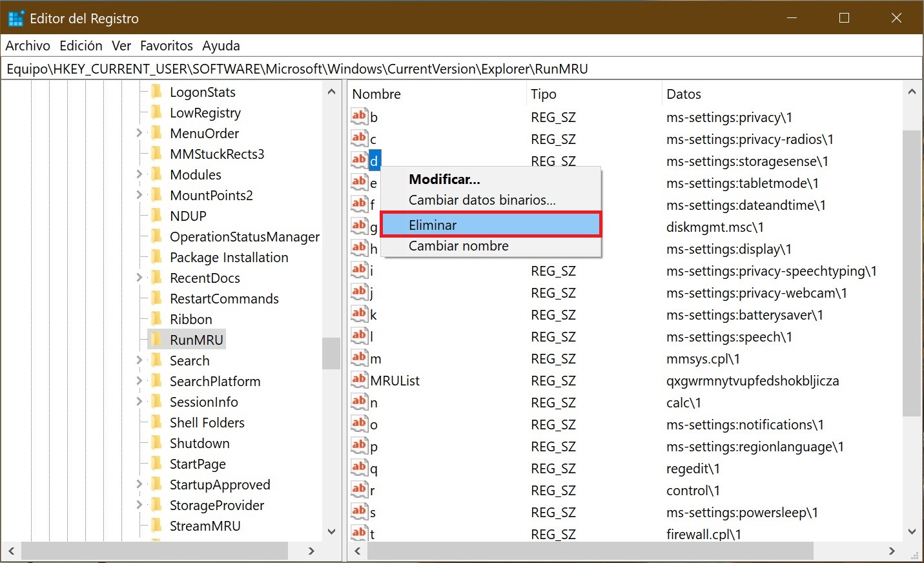Click the folder icon of Shutdown key
924x563 pixels.
pos(156,442)
